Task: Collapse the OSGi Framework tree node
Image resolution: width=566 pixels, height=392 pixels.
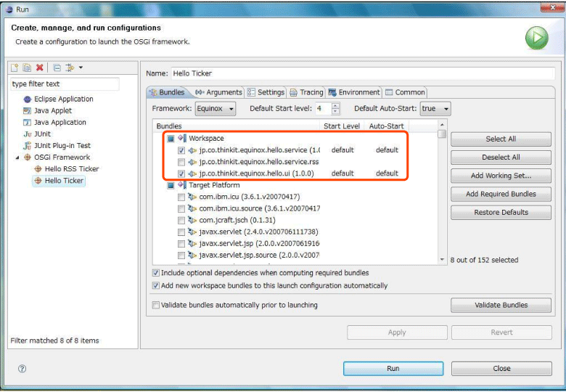Action: point(17,158)
